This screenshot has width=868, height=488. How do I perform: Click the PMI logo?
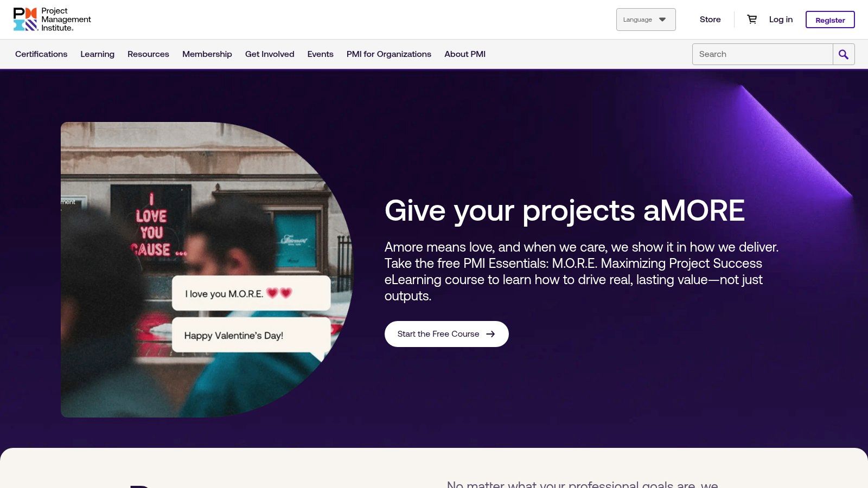[52, 19]
